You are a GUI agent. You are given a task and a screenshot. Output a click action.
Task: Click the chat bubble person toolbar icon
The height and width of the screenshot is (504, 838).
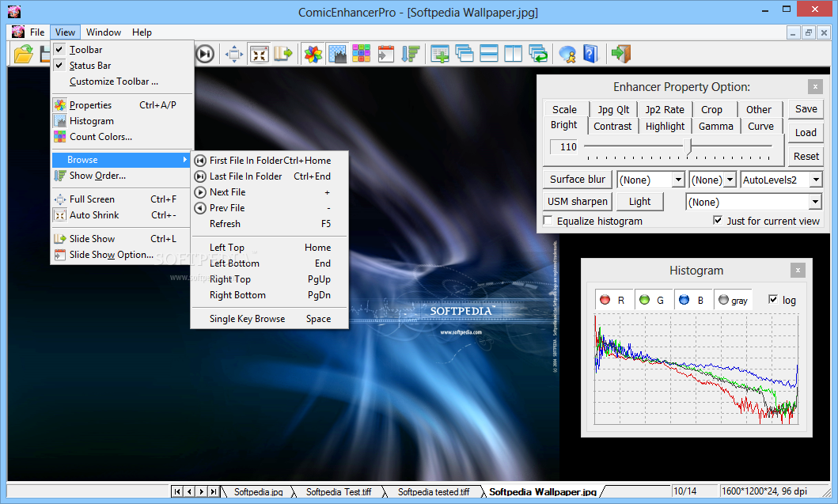[567, 54]
